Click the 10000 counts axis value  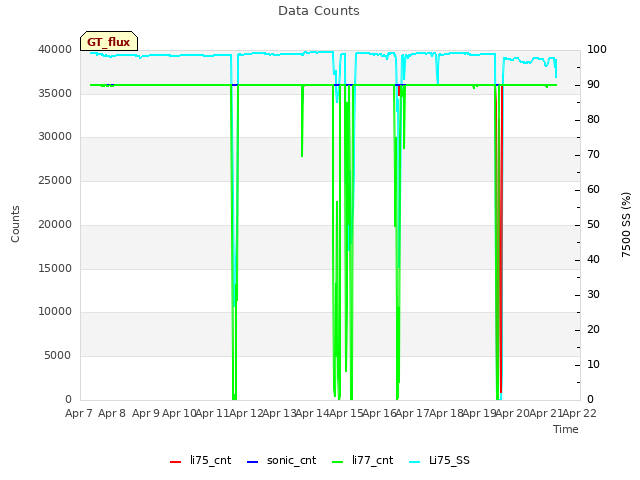tap(55, 312)
